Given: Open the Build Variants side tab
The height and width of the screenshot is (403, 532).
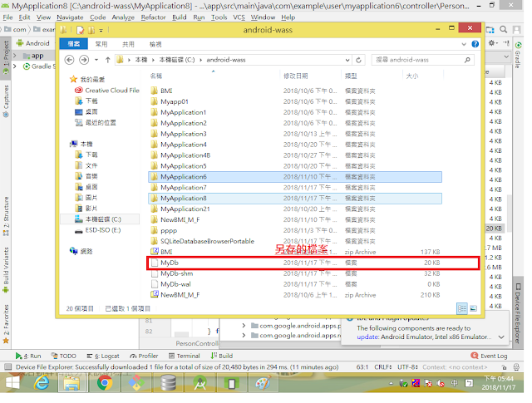Looking at the screenshot, I should [6, 270].
